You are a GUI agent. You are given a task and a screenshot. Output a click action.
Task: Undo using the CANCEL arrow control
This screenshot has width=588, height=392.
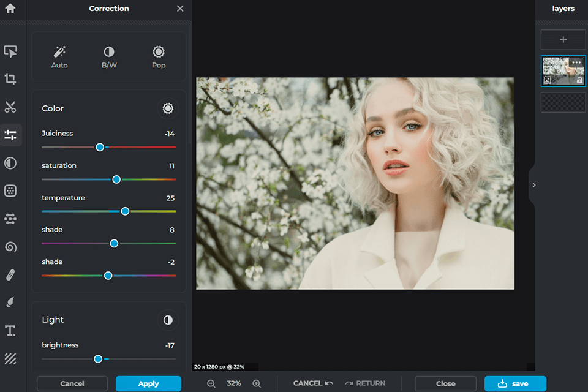tap(313, 383)
